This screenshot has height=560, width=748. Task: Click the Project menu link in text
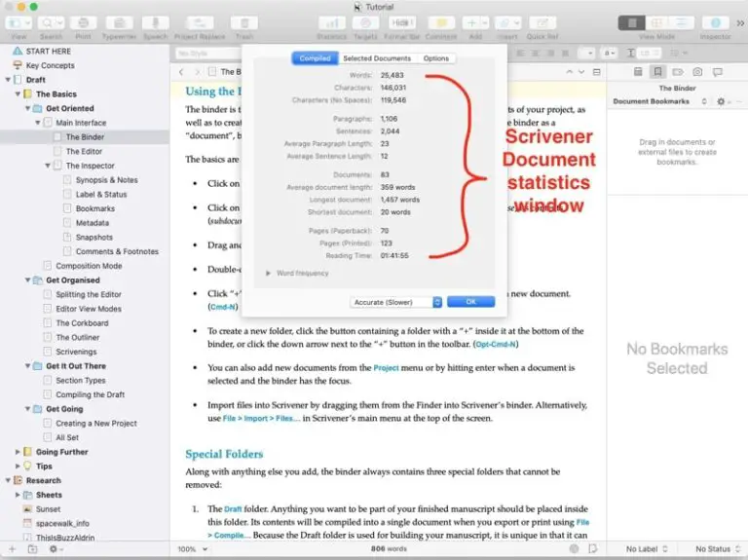[386, 368]
